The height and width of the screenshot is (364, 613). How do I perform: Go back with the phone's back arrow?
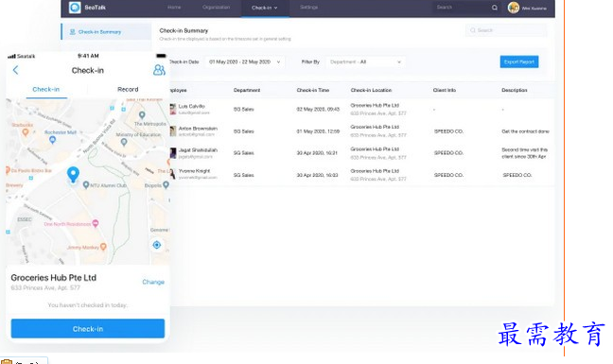tap(16, 70)
